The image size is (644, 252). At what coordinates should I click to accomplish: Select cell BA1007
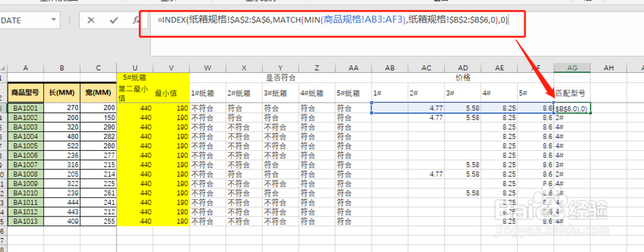(26, 164)
